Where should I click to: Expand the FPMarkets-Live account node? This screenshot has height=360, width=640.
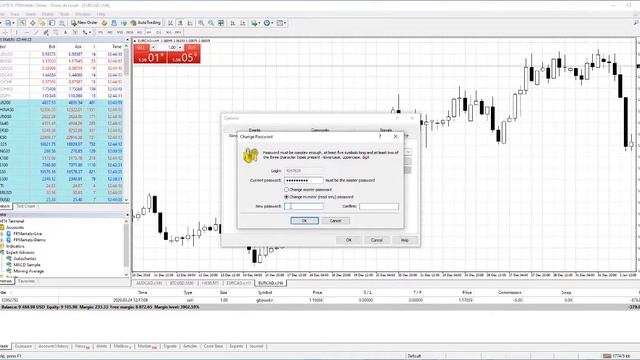(x=2, y=234)
